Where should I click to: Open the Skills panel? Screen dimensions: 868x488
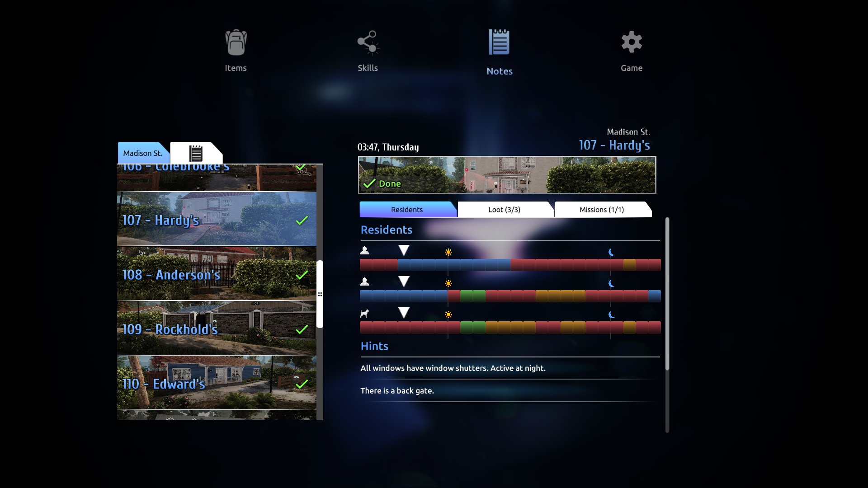tap(367, 51)
